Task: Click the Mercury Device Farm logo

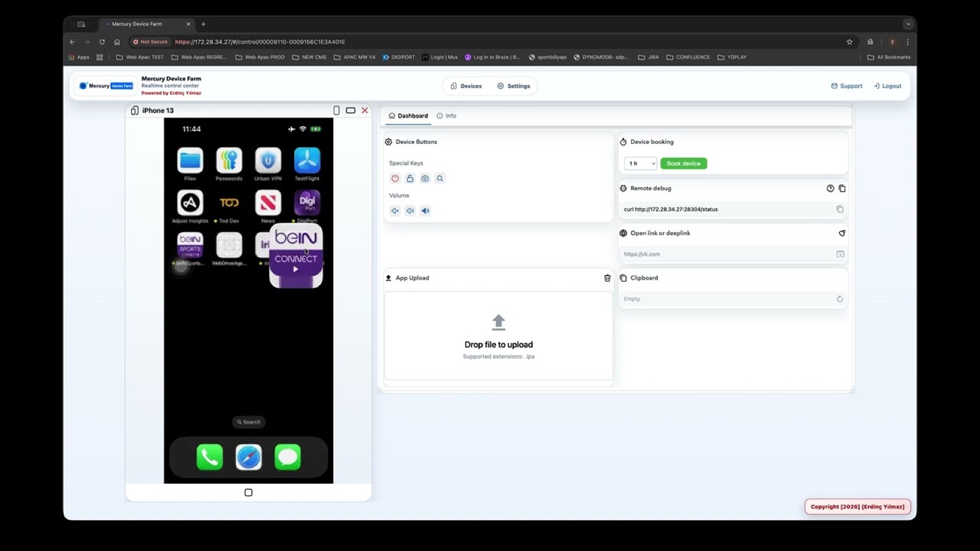Action: click(x=106, y=86)
